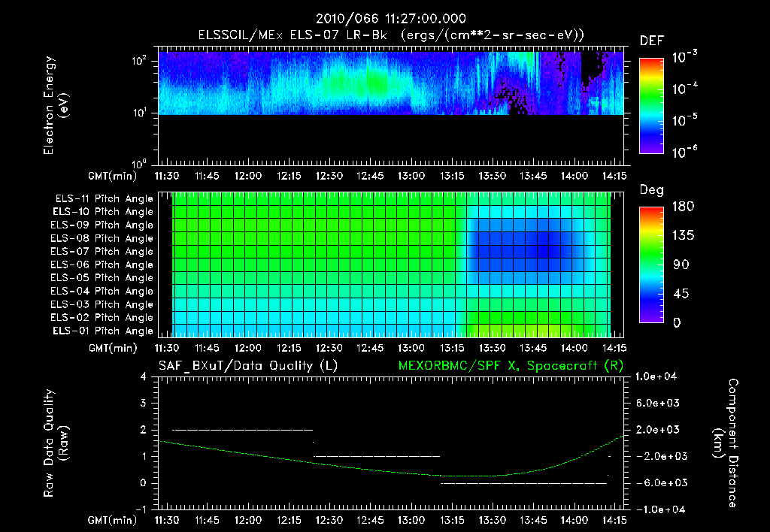
Task: Click the 135 tick on Deg colorbar
Action: (x=683, y=235)
